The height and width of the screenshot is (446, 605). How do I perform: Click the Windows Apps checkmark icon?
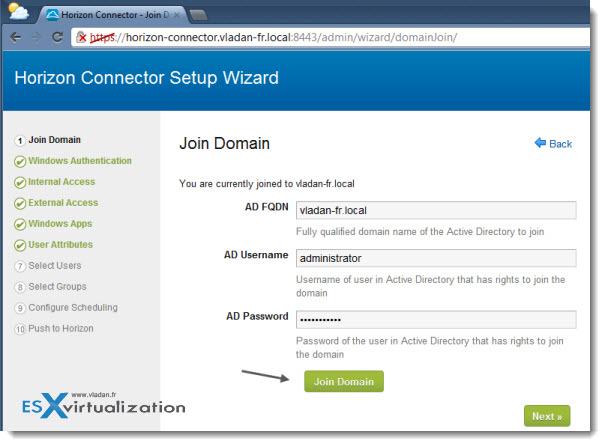coord(20,224)
